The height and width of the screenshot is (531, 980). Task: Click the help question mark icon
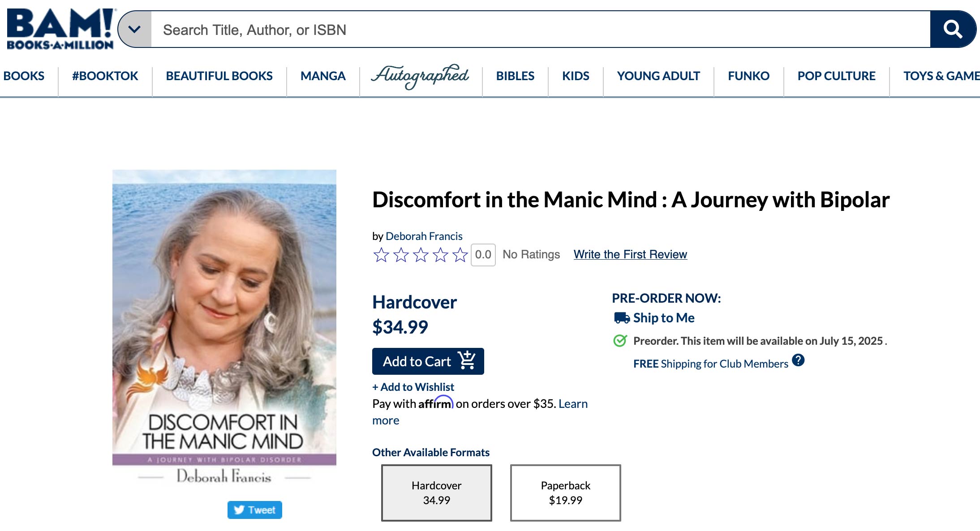pyautogui.click(x=798, y=360)
